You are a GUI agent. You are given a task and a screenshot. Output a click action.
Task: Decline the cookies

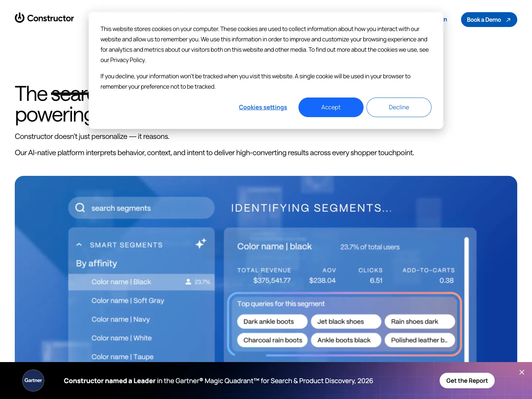tap(399, 107)
